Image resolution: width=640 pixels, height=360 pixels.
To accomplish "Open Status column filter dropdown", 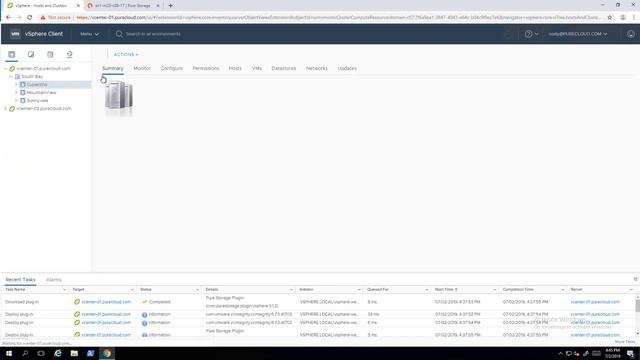I will (197, 289).
